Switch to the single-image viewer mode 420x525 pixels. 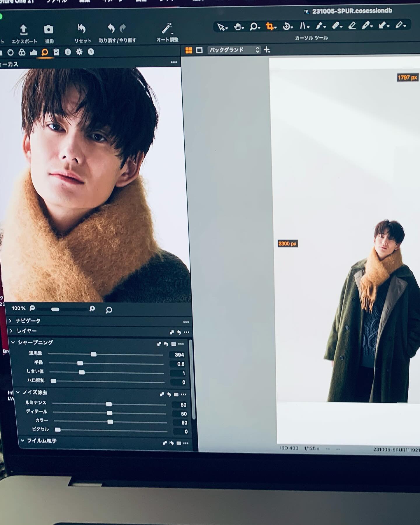tap(199, 50)
